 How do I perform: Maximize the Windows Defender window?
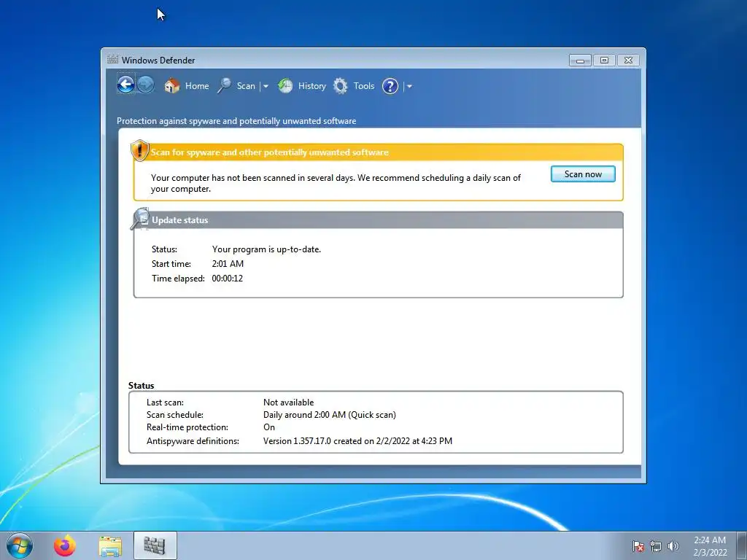(604, 61)
